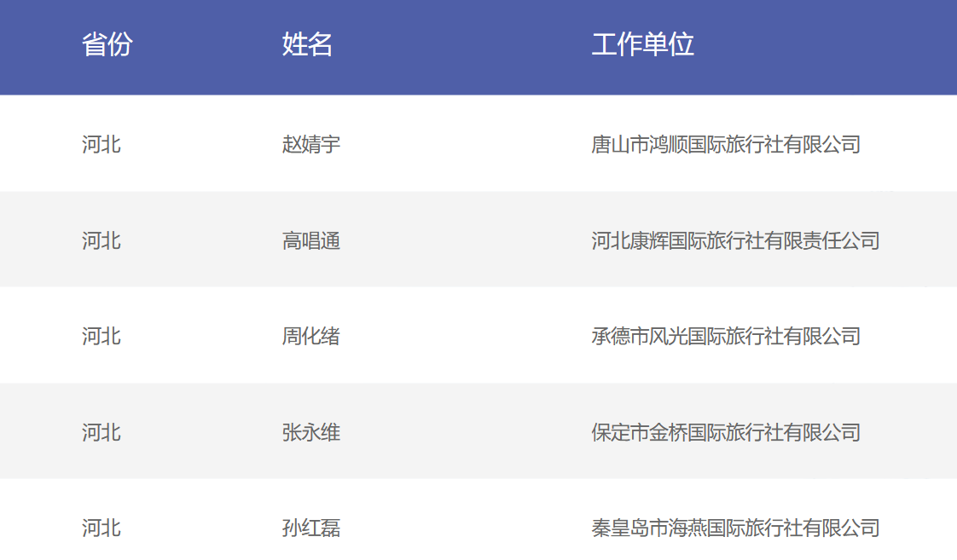Select the name 高唱通

click(310, 241)
